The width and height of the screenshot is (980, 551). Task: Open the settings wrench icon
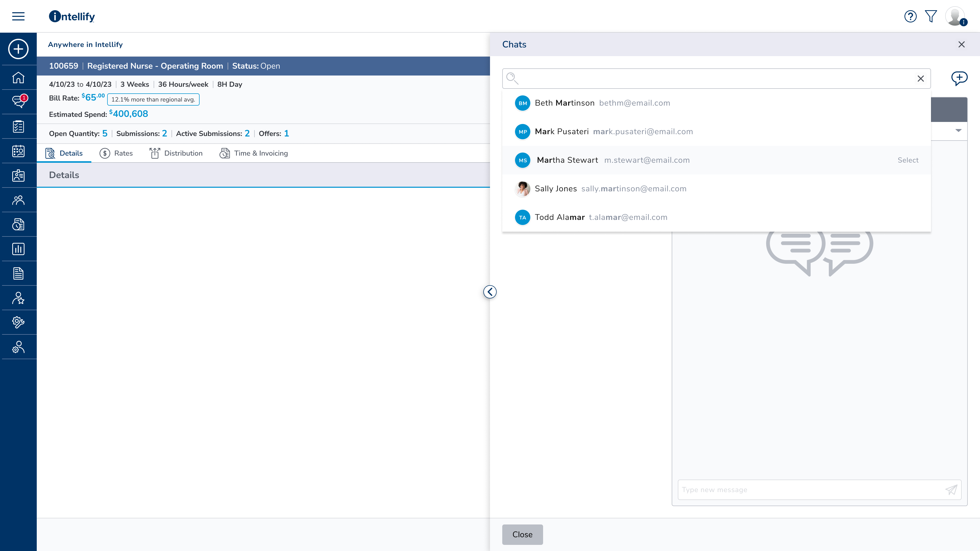pos(18,322)
